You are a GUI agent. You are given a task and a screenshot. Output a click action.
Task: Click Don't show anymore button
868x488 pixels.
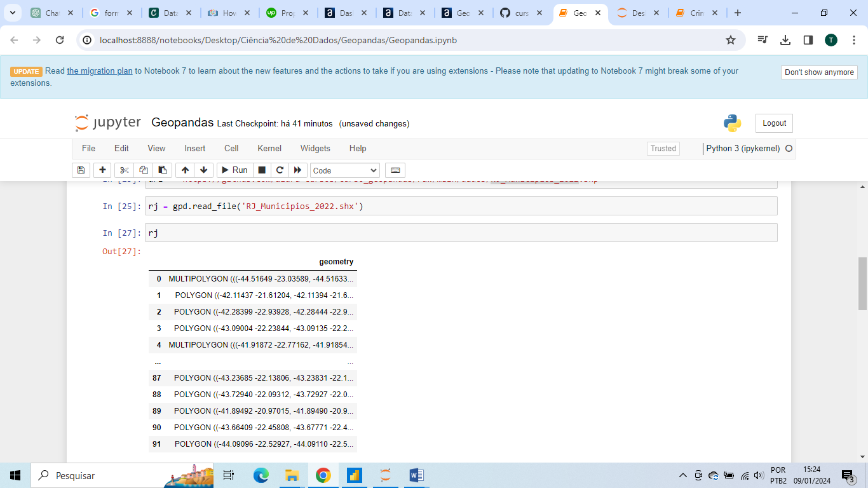(x=819, y=72)
